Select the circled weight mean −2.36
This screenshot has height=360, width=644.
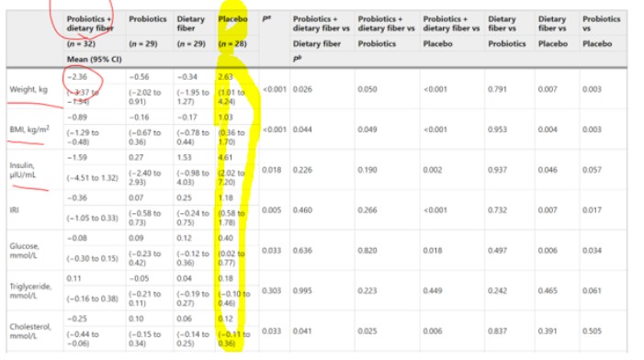[77, 77]
